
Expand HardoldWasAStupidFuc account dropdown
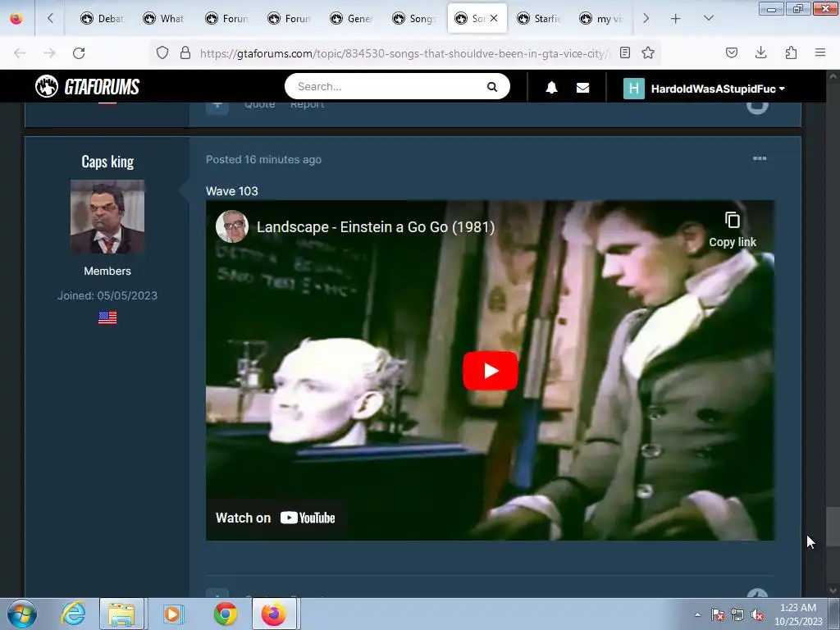[718, 89]
